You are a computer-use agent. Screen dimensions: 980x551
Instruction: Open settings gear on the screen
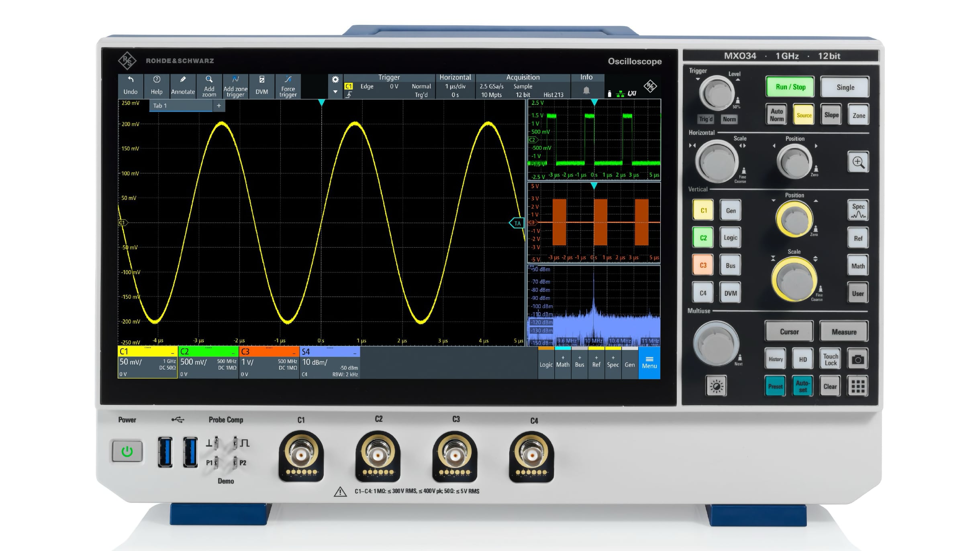click(x=335, y=79)
